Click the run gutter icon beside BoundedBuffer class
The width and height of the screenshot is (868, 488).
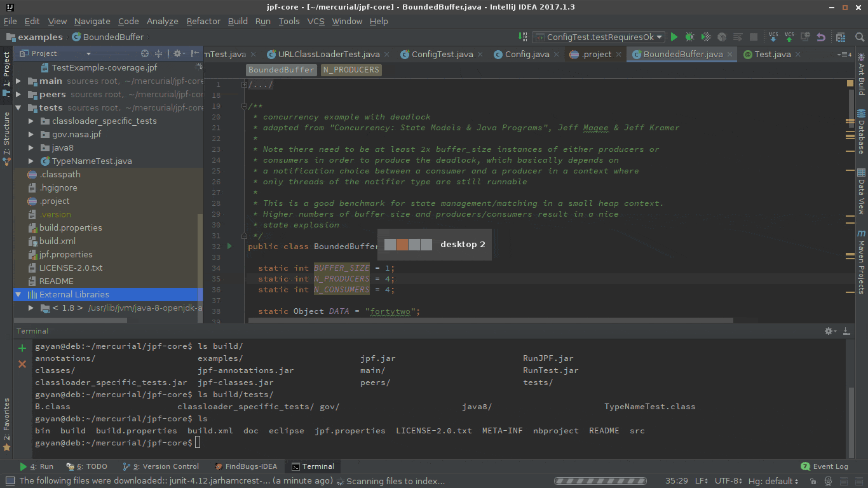pyautogui.click(x=229, y=246)
